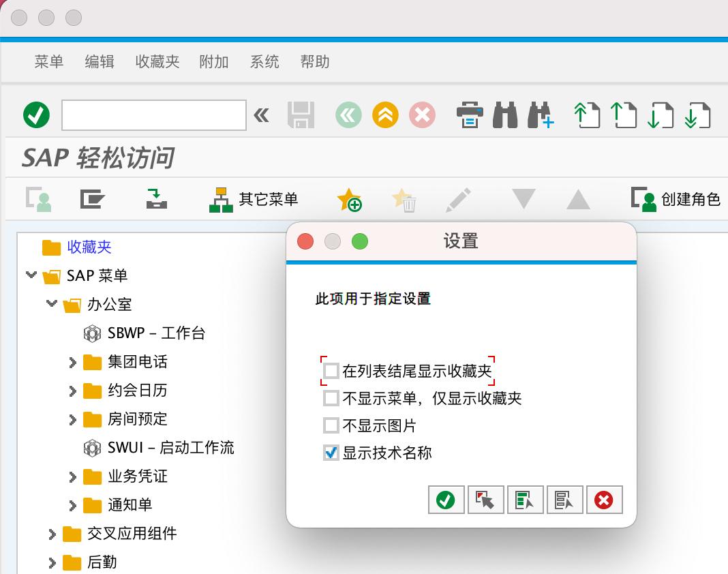Uncheck 显示技术名称 checkbox
Viewport: 728px width, 574px height.
[x=331, y=453]
